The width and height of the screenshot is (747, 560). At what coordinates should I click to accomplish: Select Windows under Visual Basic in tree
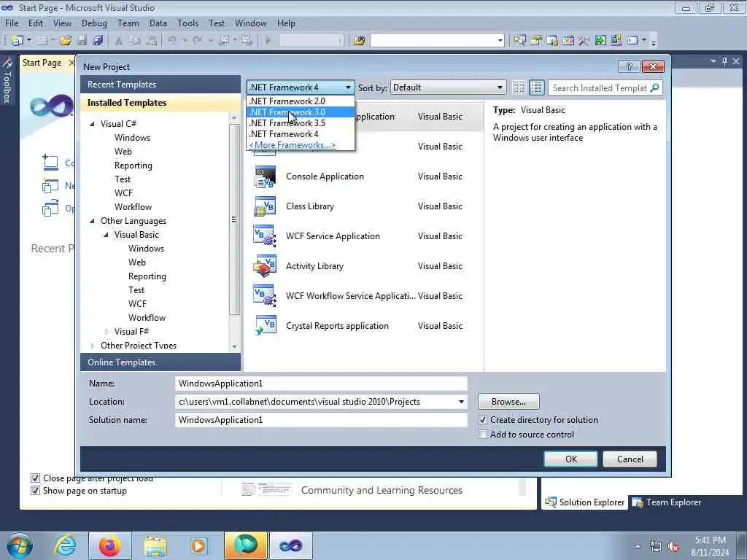[x=146, y=249]
